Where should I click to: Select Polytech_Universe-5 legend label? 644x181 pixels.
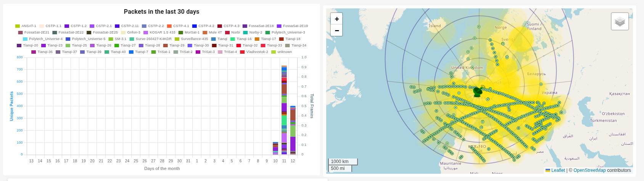[89, 39]
